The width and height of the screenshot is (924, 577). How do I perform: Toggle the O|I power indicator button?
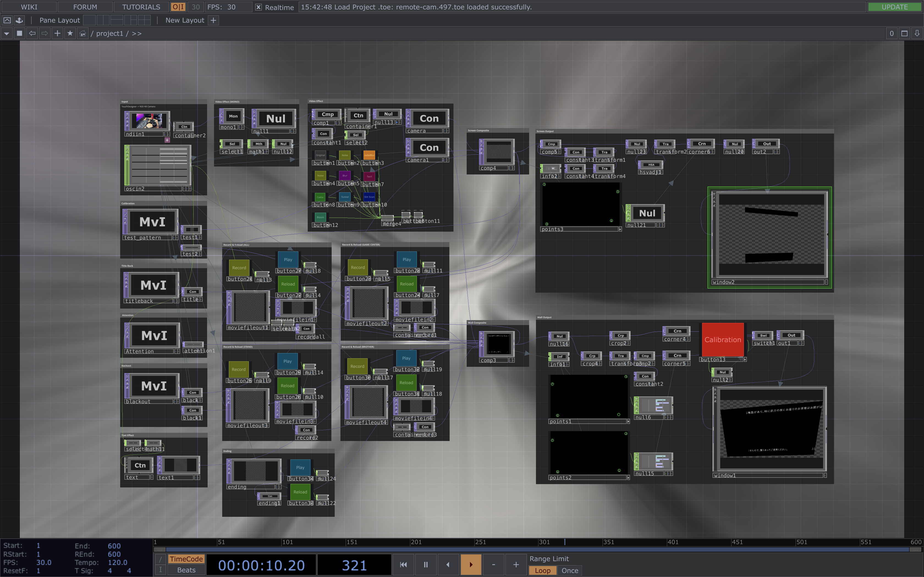coord(178,7)
